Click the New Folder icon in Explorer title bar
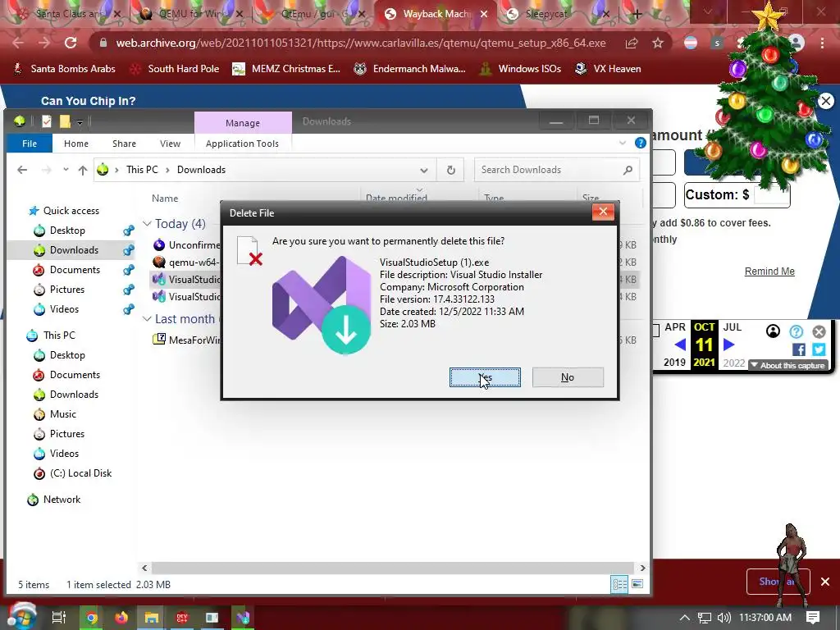840x630 pixels. tap(65, 121)
